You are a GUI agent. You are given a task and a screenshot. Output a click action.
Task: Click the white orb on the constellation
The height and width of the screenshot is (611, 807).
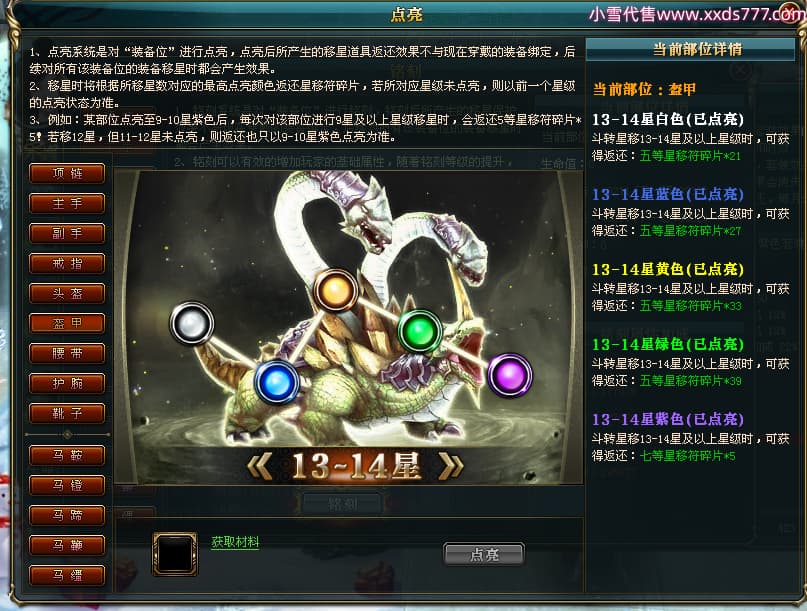[191, 324]
